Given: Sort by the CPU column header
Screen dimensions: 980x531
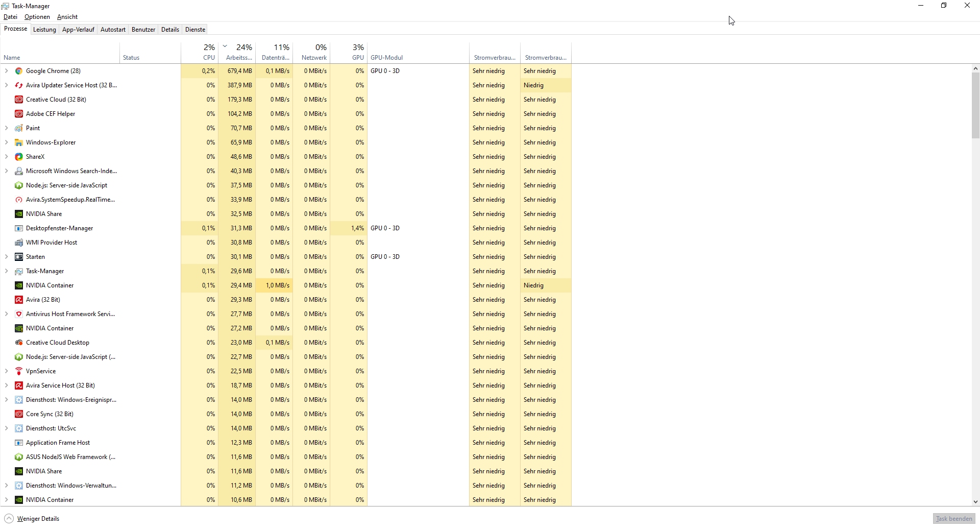Looking at the screenshot, I should click(x=200, y=53).
